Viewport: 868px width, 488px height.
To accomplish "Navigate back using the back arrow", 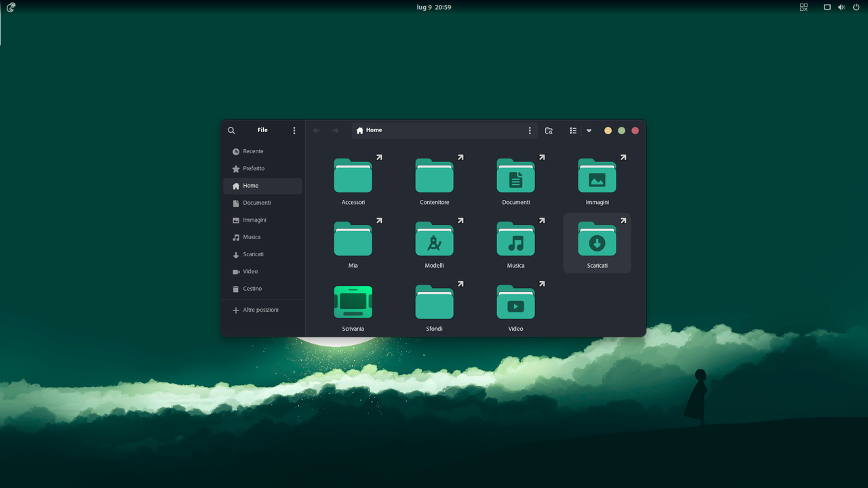I will point(316,130).
